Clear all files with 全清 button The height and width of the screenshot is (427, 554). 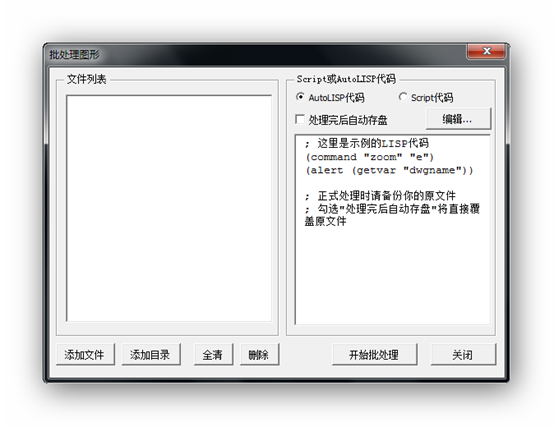pos(213,354)
